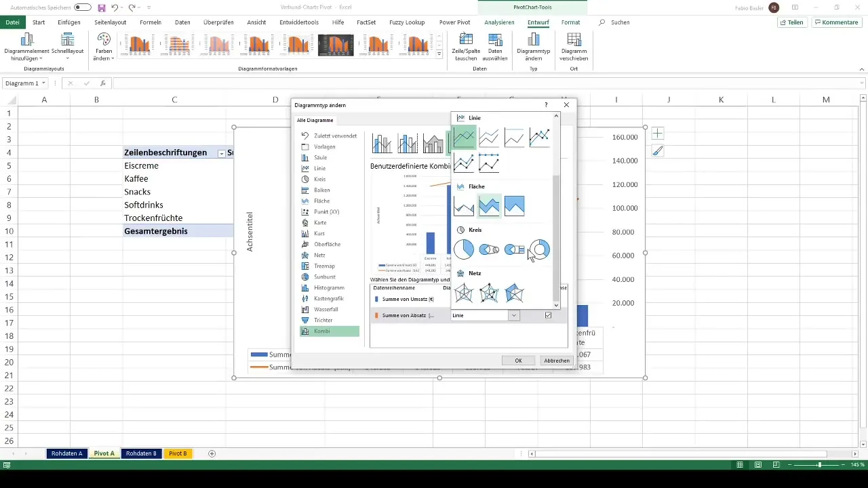Viewport: 868px width, 488px height.
Task: Select the dark chart style thumbnail
Action: (x=336, y=45)
